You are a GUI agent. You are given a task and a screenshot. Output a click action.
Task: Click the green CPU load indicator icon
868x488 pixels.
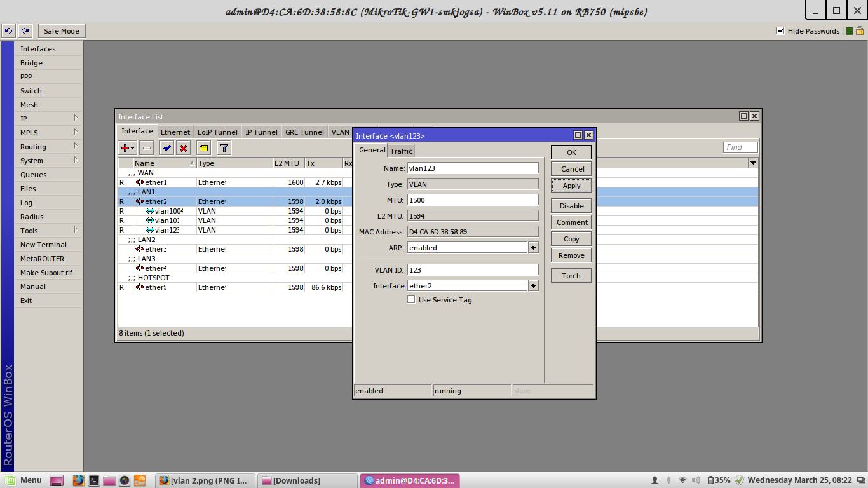click(x=850, y=31)
